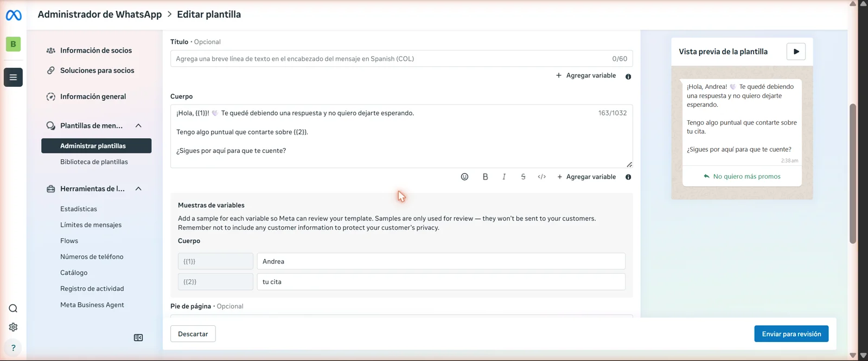Click the Título input field
The image size is (868, 361).
coord(401,59)
